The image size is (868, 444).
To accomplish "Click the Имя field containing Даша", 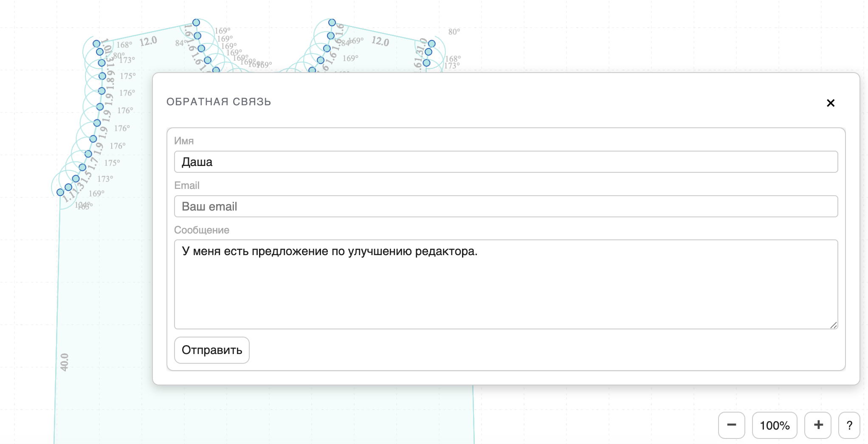I will [x=505, y=162].
